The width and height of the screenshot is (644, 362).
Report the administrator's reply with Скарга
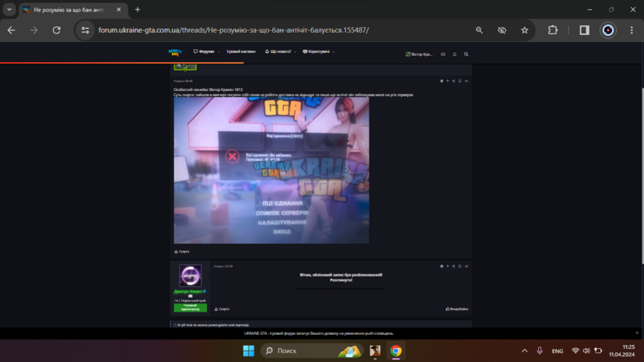coord(222,309)
